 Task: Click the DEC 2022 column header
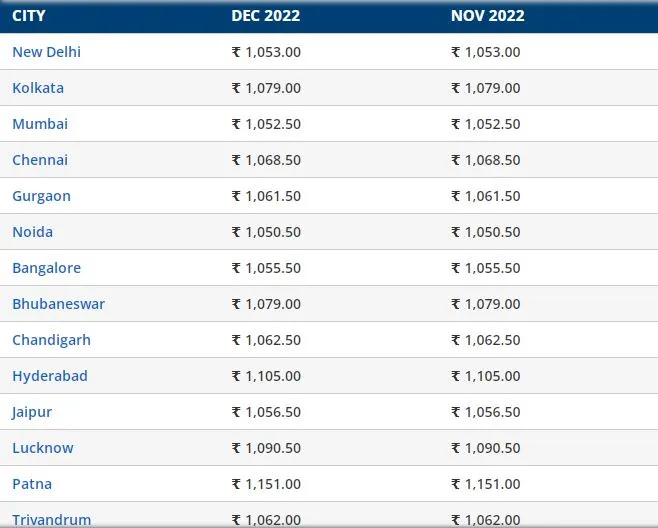(x=265, y=16)
